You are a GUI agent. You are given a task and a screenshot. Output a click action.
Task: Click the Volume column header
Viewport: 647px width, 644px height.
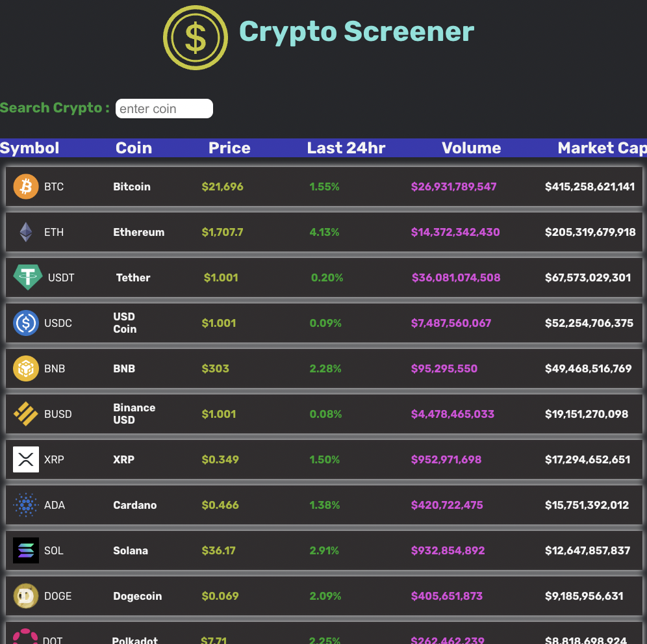tap(471, 148)
